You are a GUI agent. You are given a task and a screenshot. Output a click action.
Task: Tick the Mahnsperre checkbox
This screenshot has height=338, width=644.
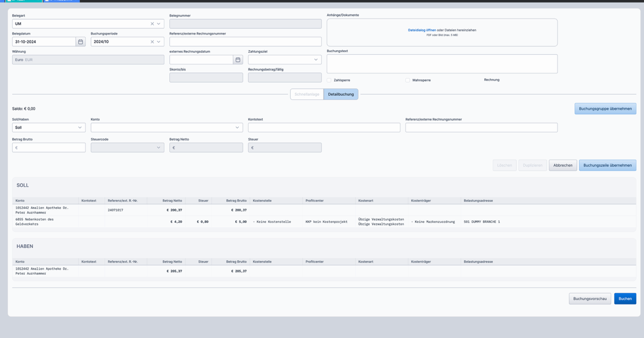pos(408,80)
